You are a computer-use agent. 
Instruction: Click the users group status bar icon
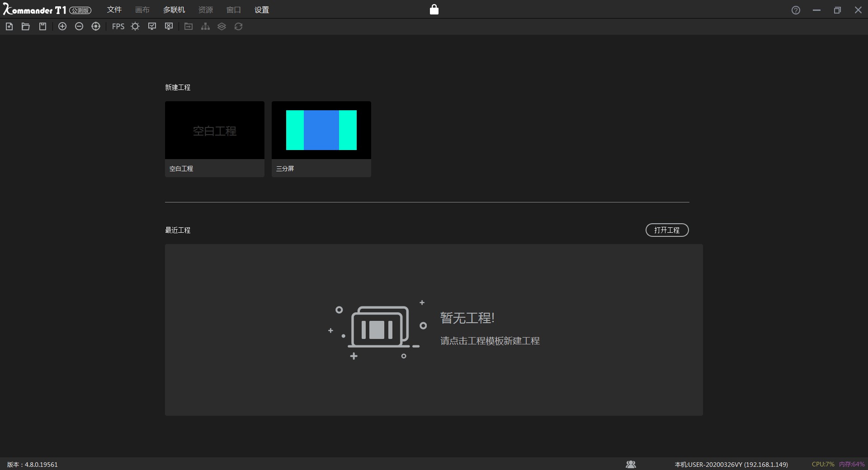pos(631,464)
